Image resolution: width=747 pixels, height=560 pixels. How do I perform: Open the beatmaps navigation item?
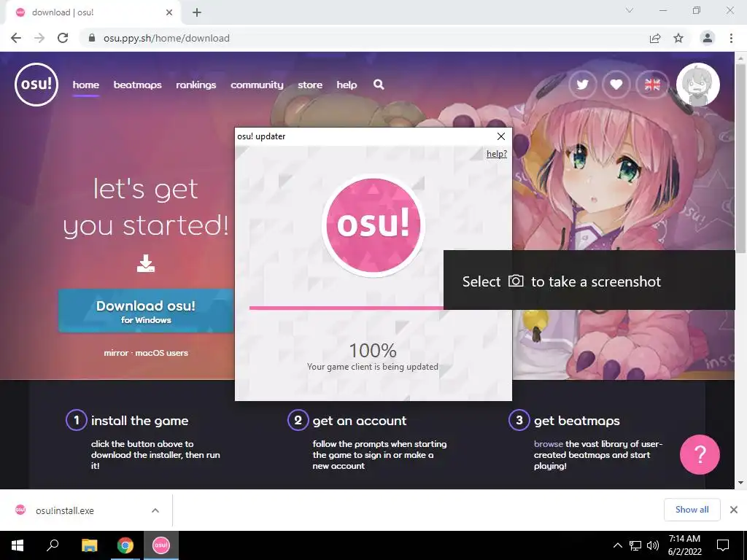point(138,85)
